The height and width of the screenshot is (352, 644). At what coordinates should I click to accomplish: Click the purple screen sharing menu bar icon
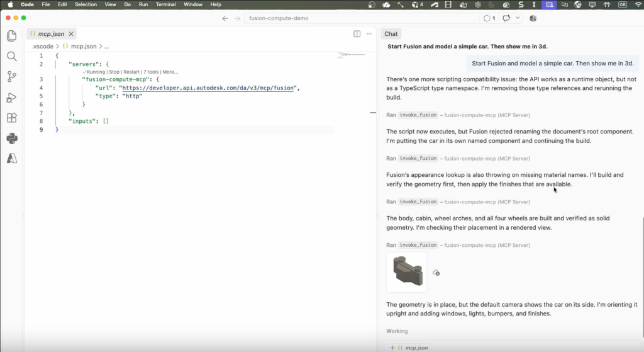point(549,4)
